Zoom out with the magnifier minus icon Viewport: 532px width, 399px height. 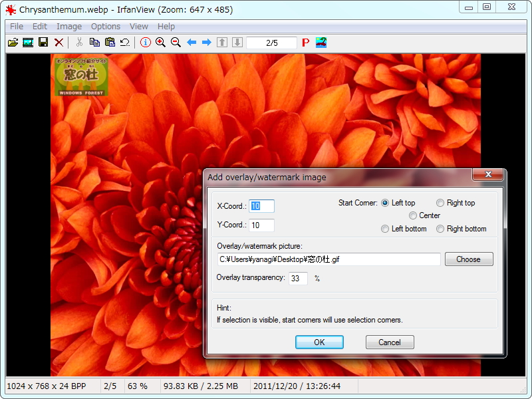click(176, 43)
